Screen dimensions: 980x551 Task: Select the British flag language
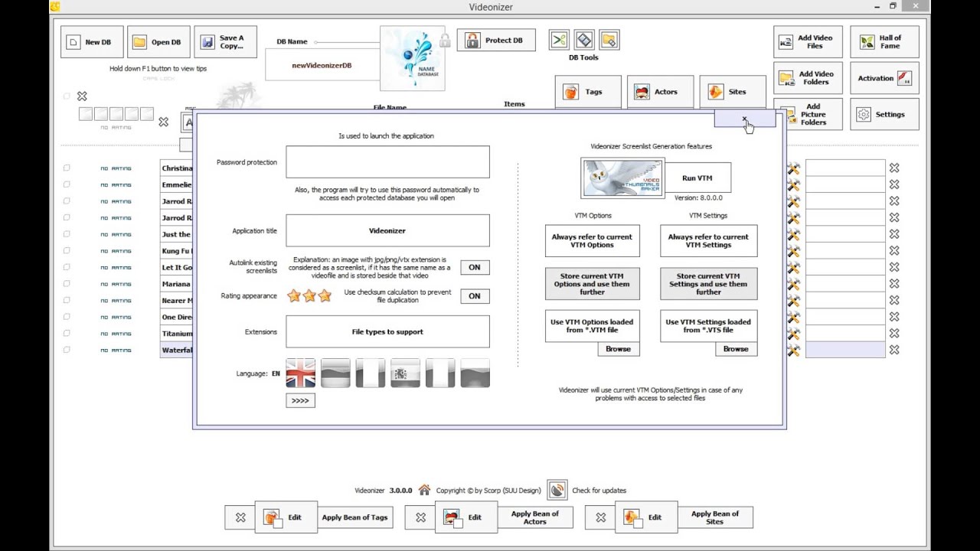click(300, 373)
